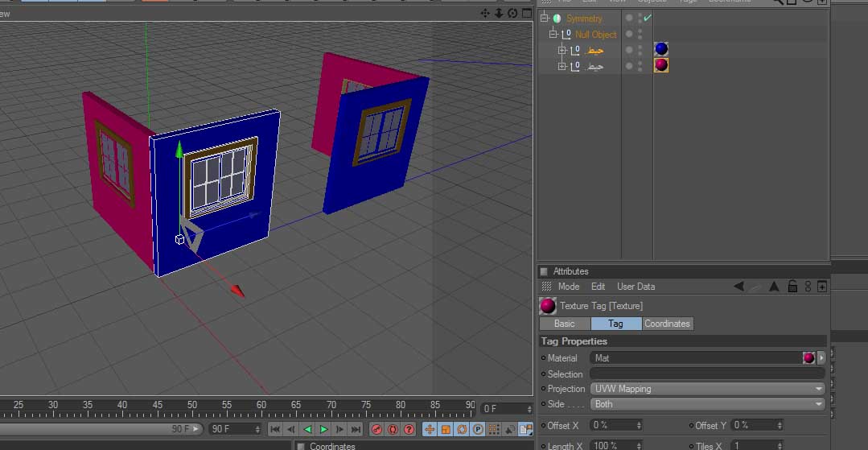Open the User Data menu
Image resolution: width=868 pixels, height=450 pixels.
pos(636,287)
